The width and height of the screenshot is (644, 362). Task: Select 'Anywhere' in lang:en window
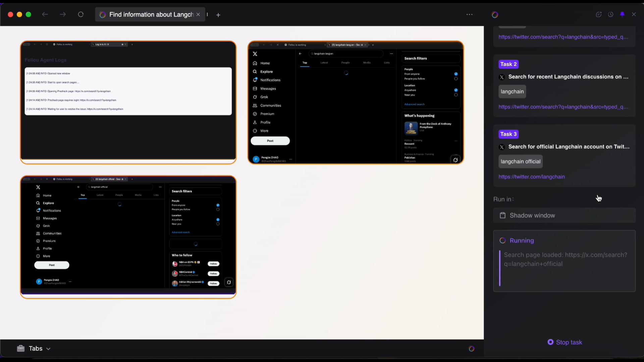tap(456, 90)
